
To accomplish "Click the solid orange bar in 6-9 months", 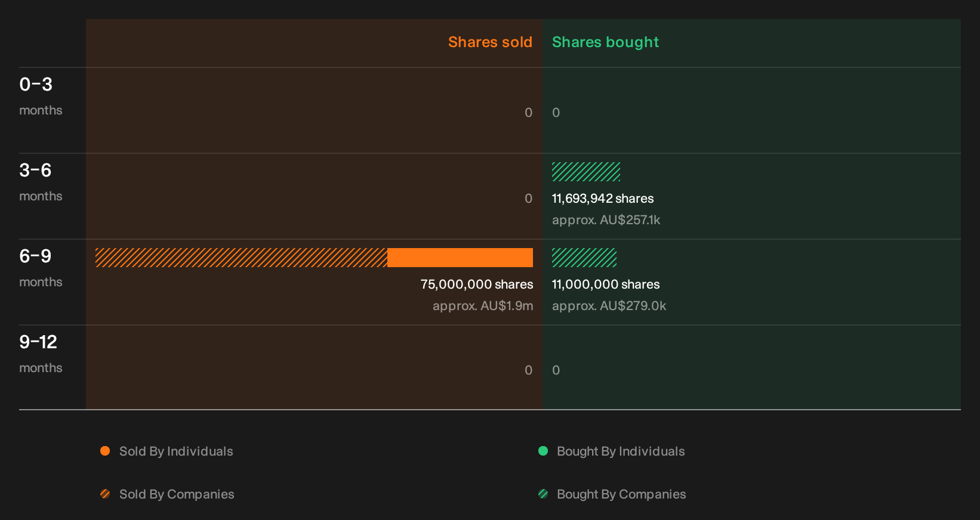I will pos(460,258).
